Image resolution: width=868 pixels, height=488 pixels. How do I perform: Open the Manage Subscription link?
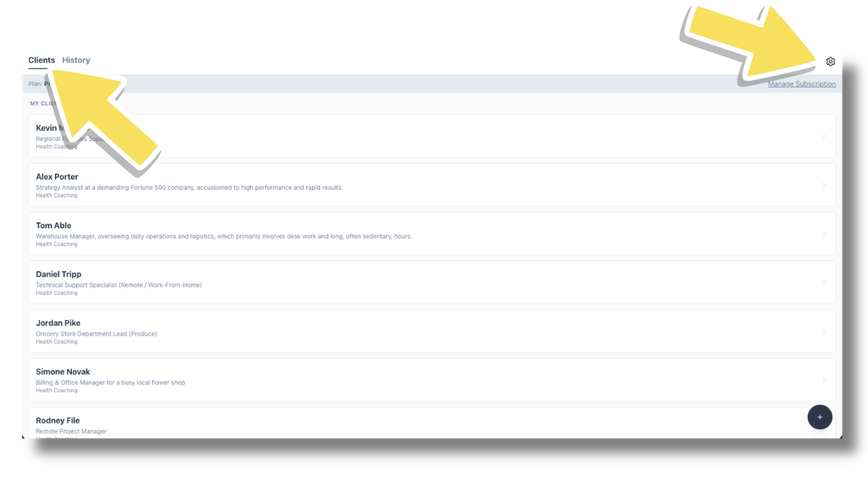802,83
